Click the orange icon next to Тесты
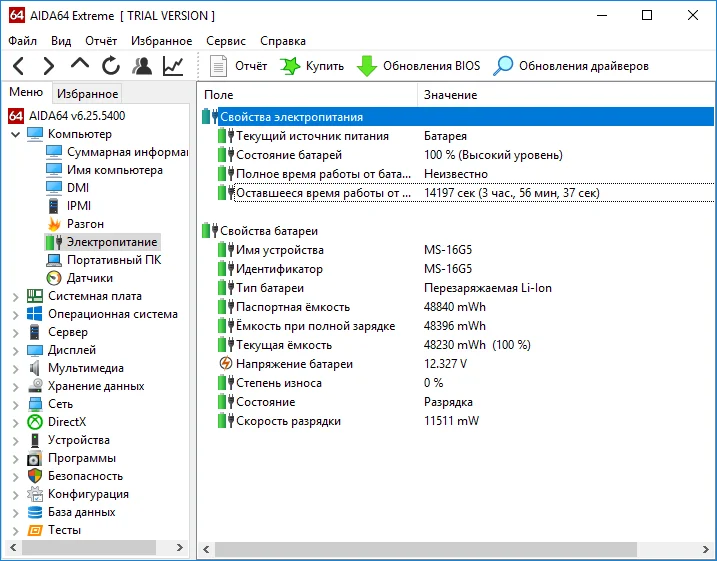Image resolution: width=717 pixels, height=561 pixels. pyautogui.click(x=35, y=530)
